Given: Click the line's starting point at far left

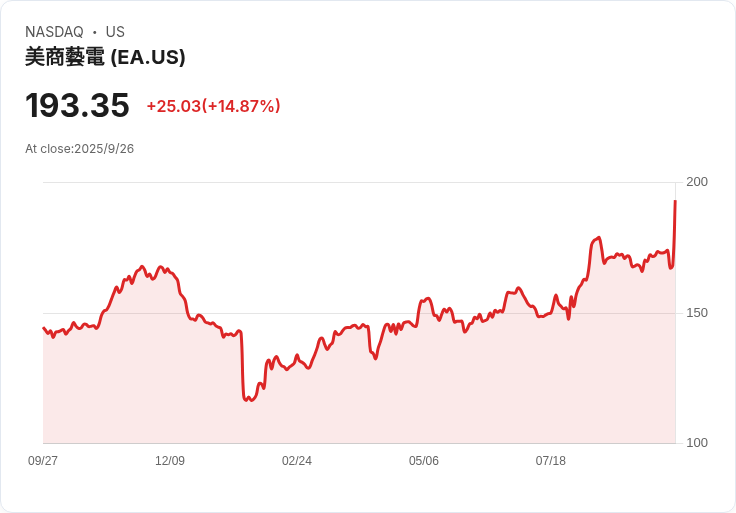Looking at the screenshot, I should click(x=43, y=328).
